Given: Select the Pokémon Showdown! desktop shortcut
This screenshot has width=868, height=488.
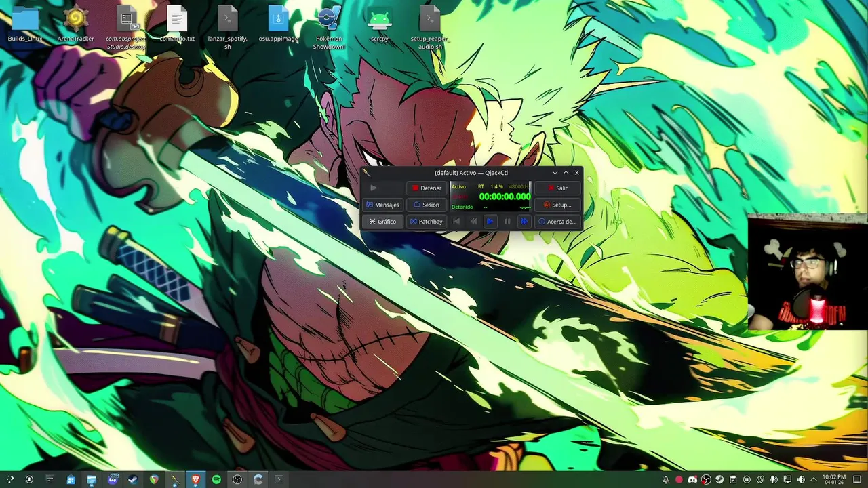Looking at the screenshot, I should (329, 28).
